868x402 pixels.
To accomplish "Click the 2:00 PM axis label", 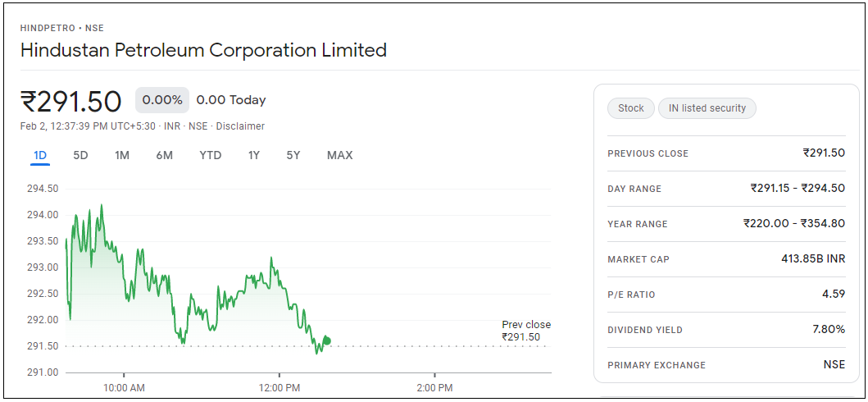I will coord(434,388).
